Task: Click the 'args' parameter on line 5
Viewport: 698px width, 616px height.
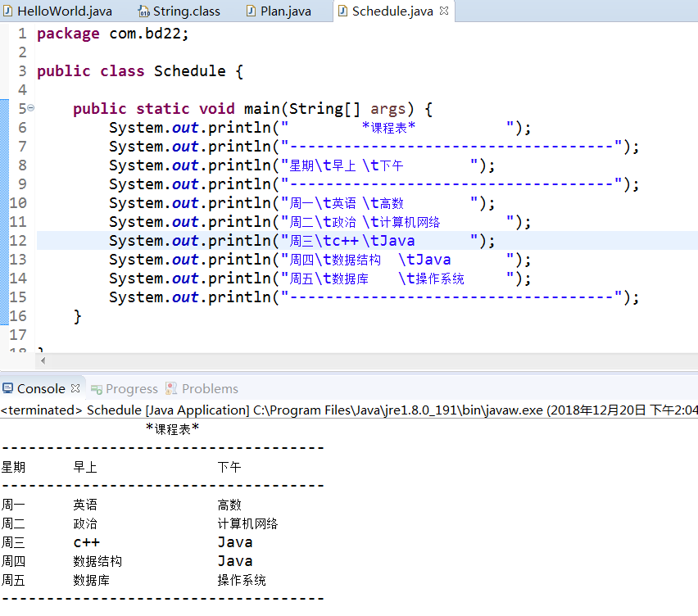Action: [x=388, y=109]
